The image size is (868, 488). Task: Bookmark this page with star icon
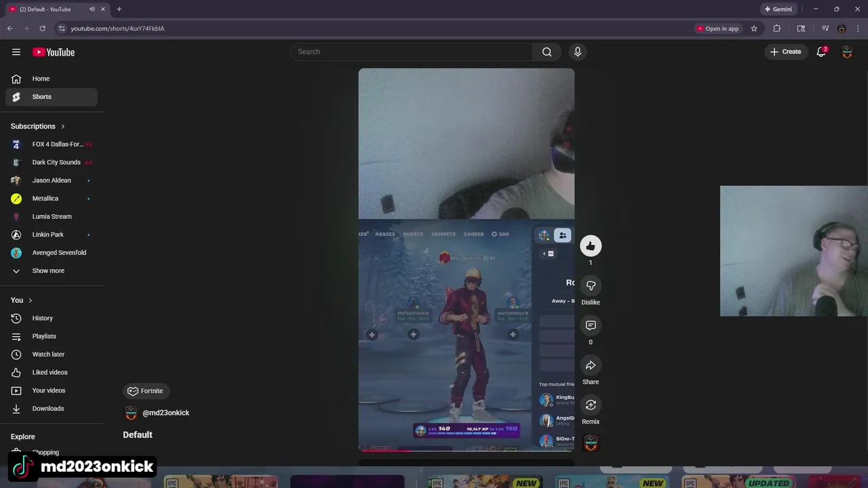(753, 28)
